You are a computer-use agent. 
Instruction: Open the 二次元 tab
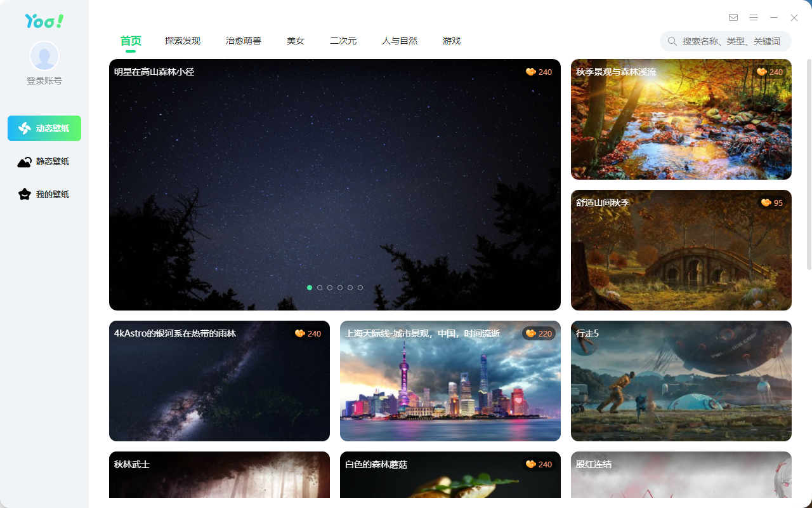[x=343, y=41]
